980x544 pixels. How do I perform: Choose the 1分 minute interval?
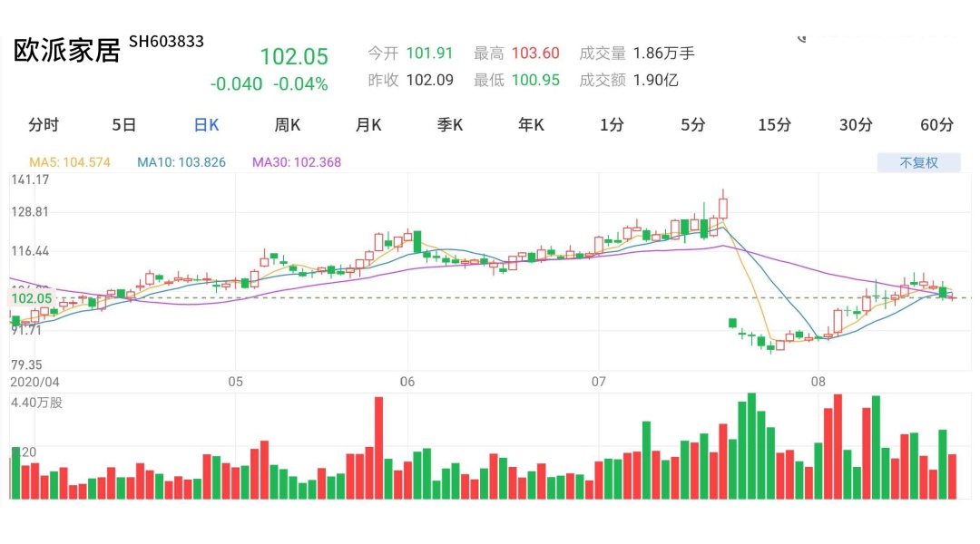[612, 125]
